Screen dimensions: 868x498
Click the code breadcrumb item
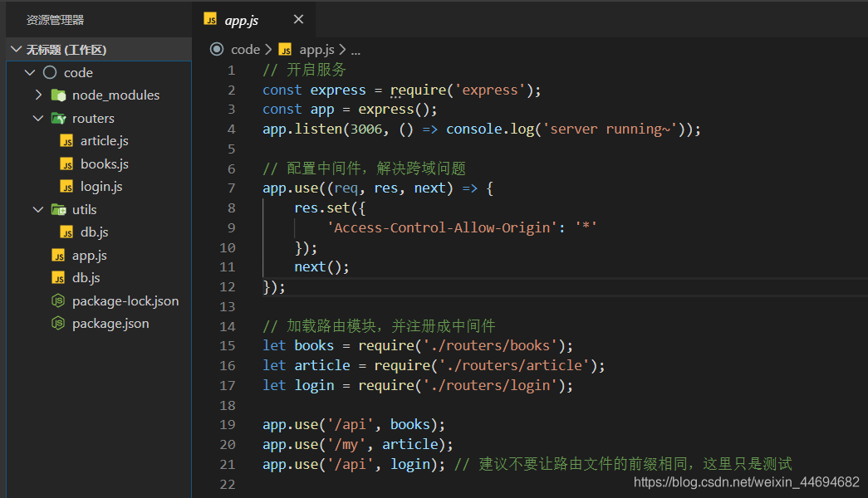pyautogui.click(x=245, y=50)
